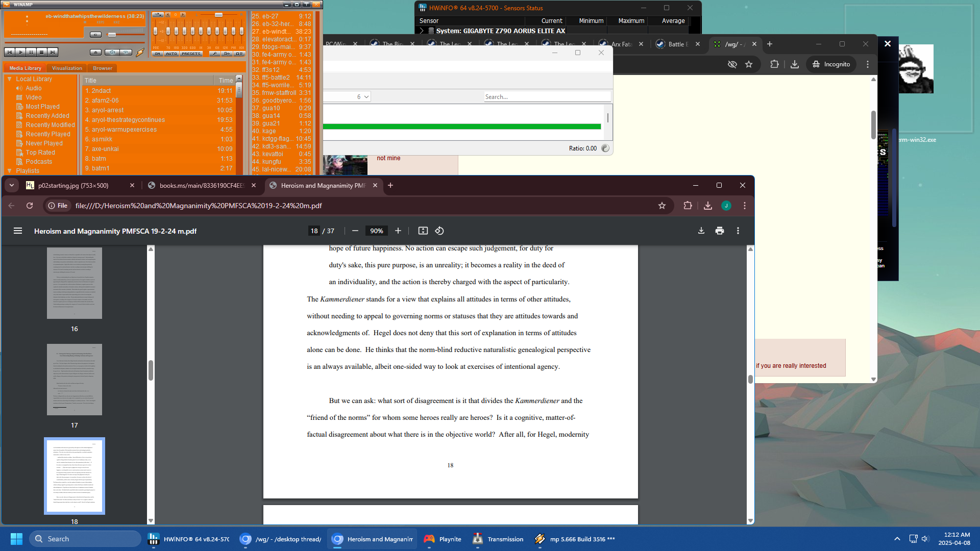The height and width of the screenshot is (551, 980).
Task: Expand System GIGABYTE Z790 sensor row in HWiNFO
Action: tap(422, 31)
